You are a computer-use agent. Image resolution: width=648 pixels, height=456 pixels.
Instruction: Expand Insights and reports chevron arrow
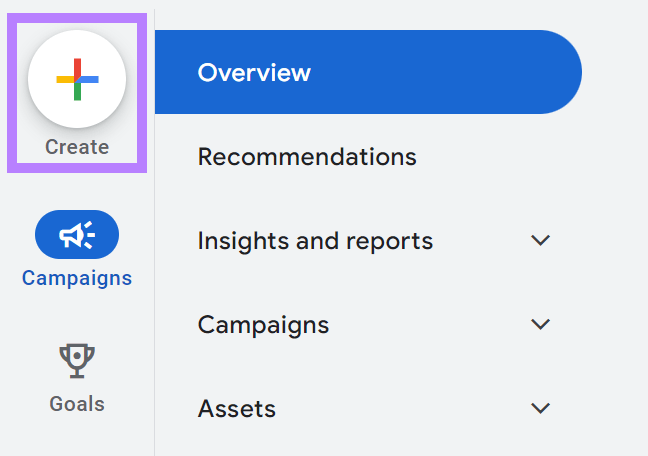coord(541,240)
